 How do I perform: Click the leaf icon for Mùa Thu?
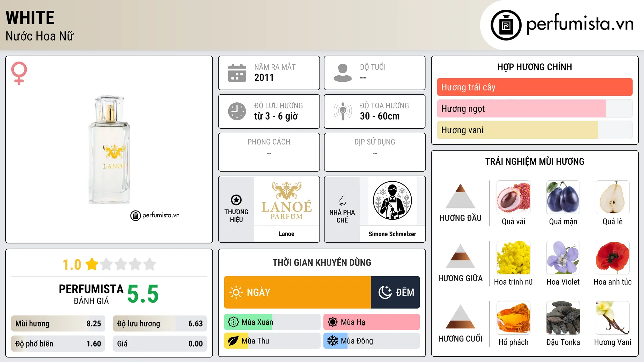[x=233, y=341]
